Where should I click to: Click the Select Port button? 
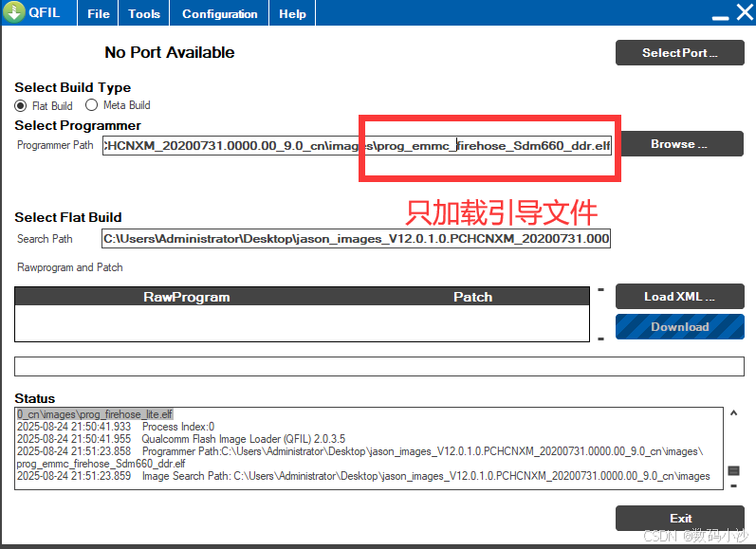pyautogui.click(x=680, y=52)
